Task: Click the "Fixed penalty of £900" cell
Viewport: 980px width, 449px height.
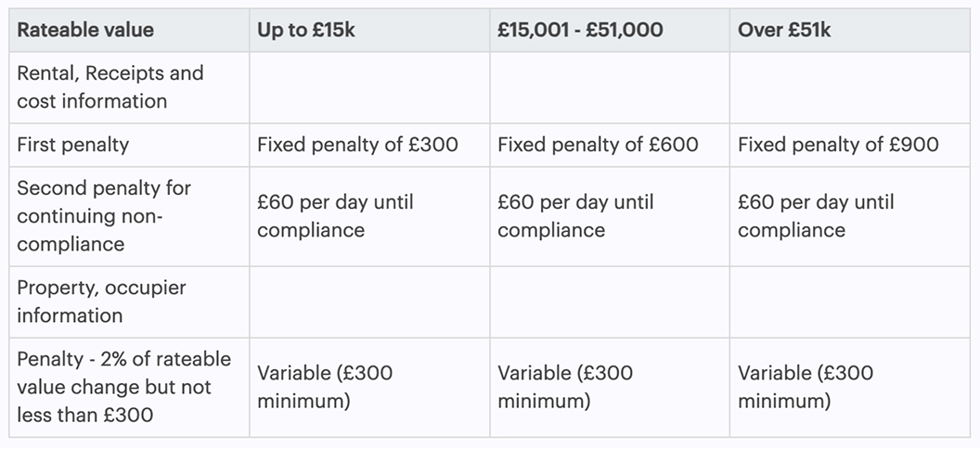Action: click(x=838, y=145)
